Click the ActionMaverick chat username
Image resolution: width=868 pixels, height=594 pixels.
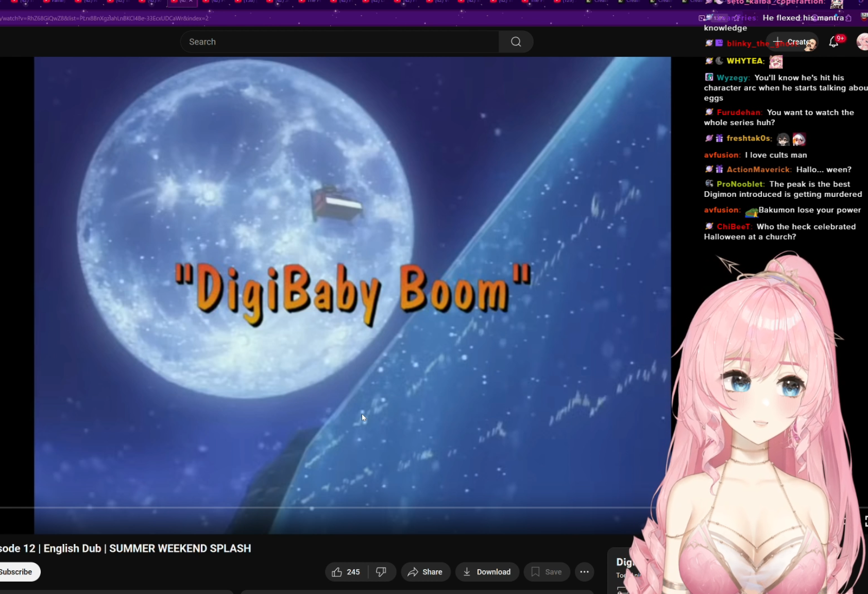pyautogui.click(x=758, y=169)
